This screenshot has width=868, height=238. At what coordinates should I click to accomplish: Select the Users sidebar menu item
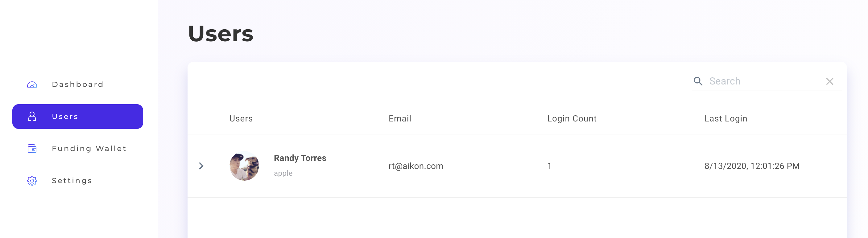coord(78,117)
